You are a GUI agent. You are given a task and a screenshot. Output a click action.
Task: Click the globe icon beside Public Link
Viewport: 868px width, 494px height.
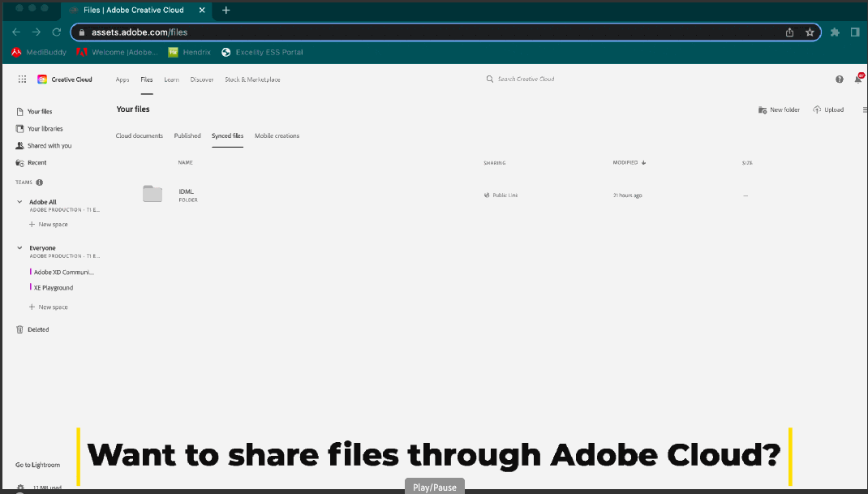487,195
